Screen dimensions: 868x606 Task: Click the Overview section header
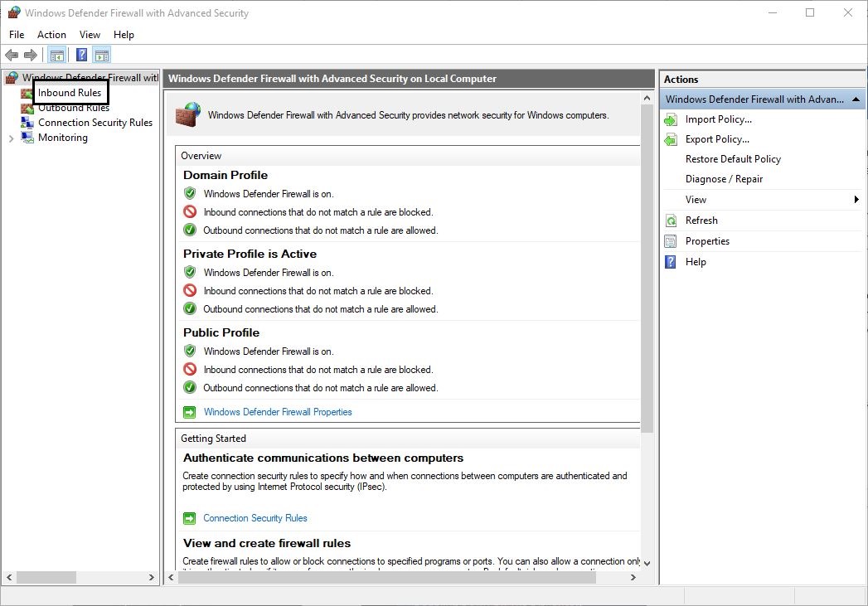[201, 156]
